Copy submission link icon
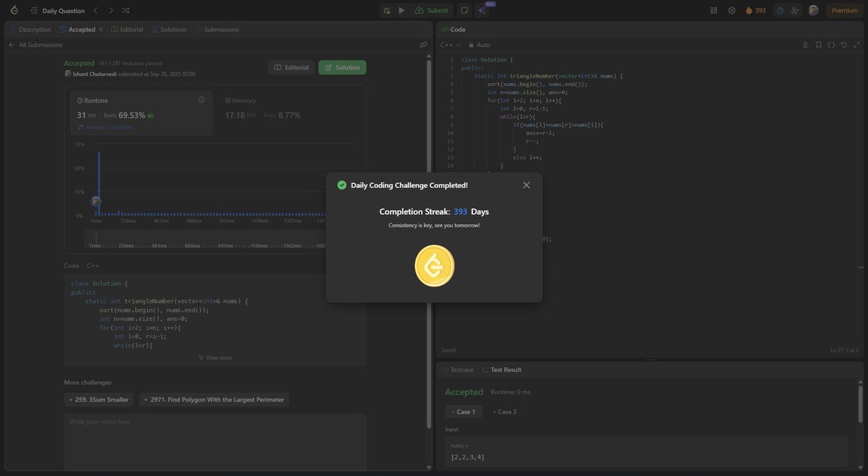The height and width of the screenshot is (476, 868). pyautogui.click(x=423, y=45)
